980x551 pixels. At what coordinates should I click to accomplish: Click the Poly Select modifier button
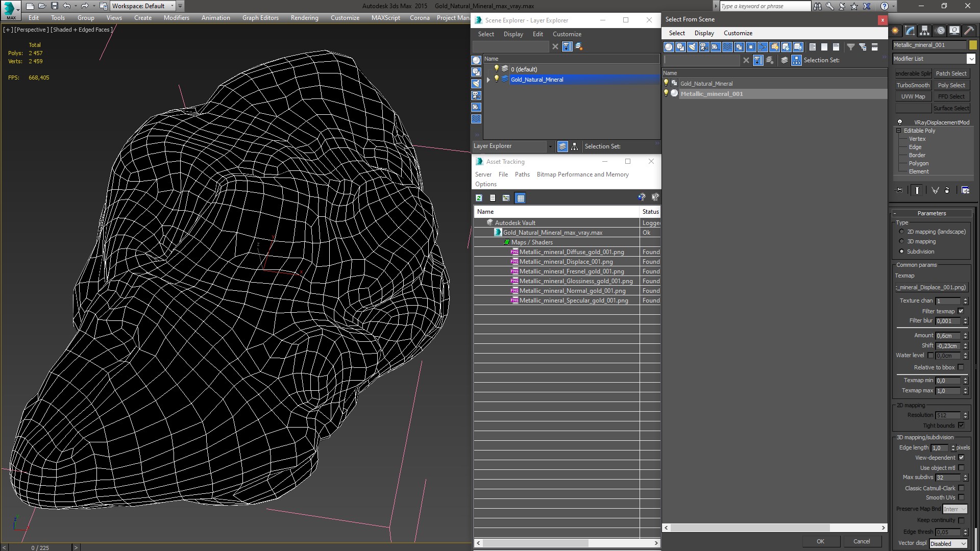pos(951,85)
